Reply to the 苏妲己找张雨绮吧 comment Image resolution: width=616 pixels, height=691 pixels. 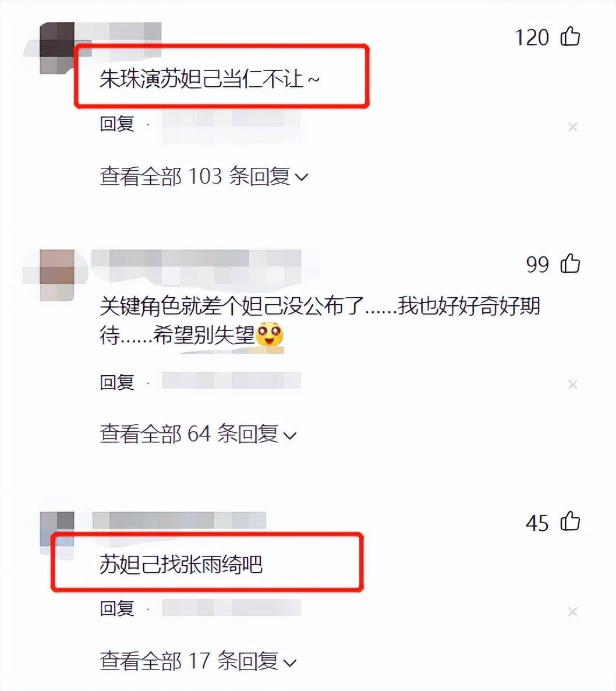coord(116,609)
